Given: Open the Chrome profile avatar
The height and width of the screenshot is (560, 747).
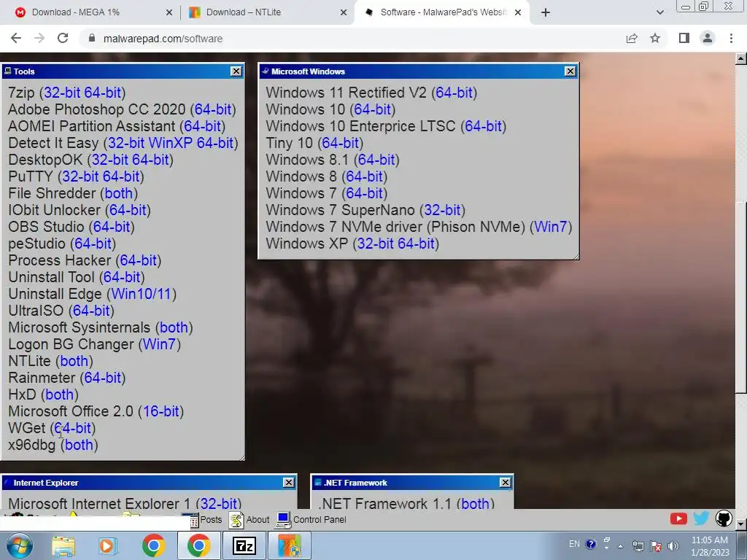Looking at the screenshot, I should (x=708, y=38).
